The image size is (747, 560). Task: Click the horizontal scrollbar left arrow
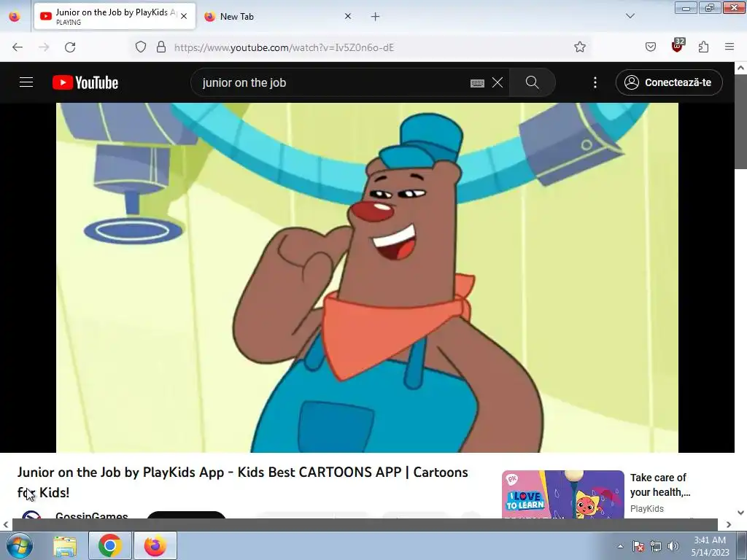pos(6,524)
